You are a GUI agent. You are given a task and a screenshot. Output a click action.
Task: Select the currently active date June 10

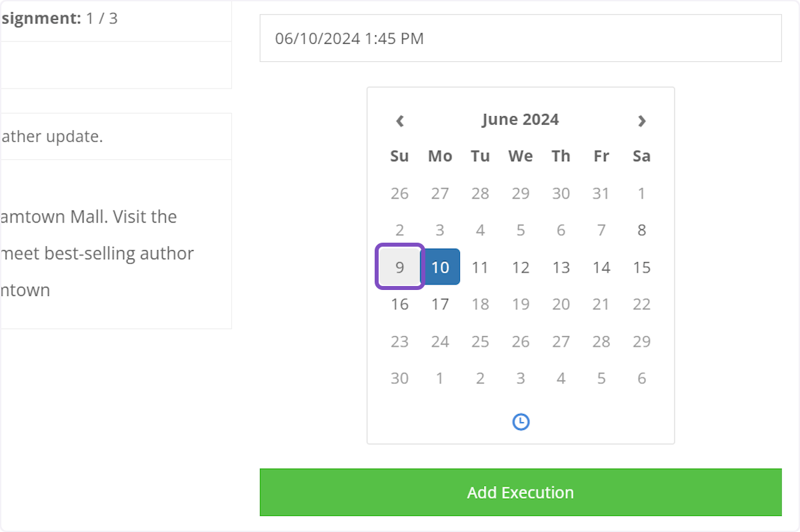click(440, 267)
